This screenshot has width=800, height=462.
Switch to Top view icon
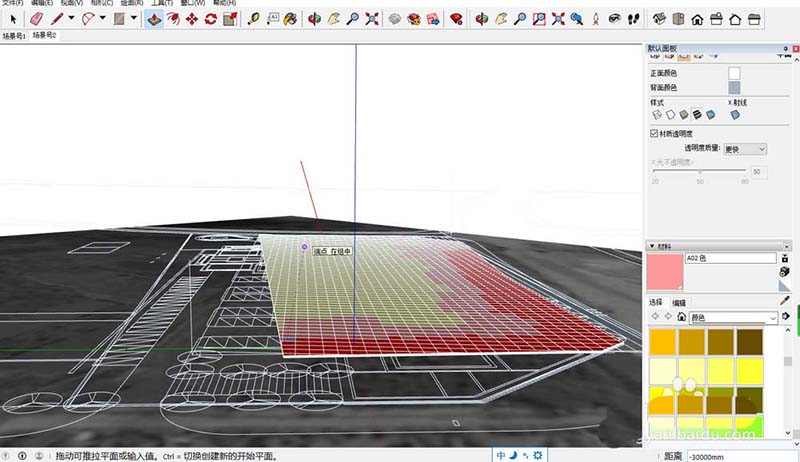(678, 19)
